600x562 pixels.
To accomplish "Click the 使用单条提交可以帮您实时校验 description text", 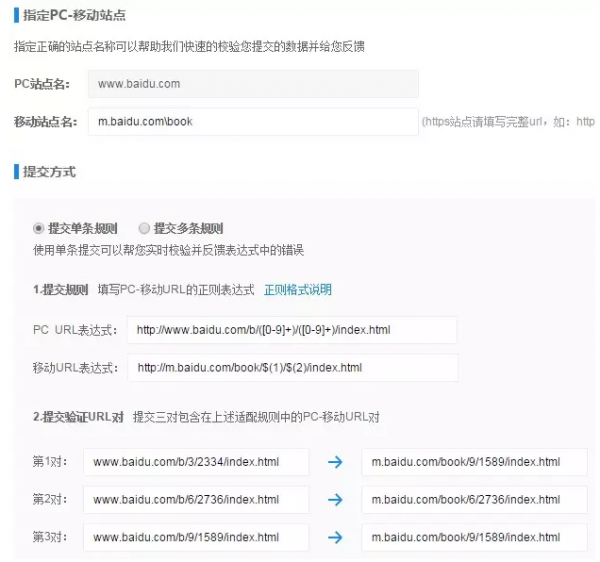I will (x=168, y=250).
